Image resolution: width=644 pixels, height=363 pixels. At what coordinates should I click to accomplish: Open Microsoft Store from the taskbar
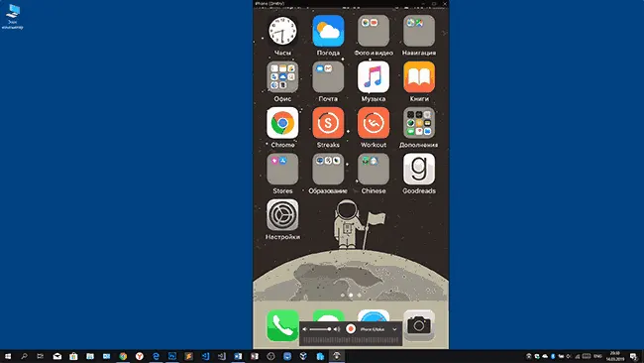73,356
